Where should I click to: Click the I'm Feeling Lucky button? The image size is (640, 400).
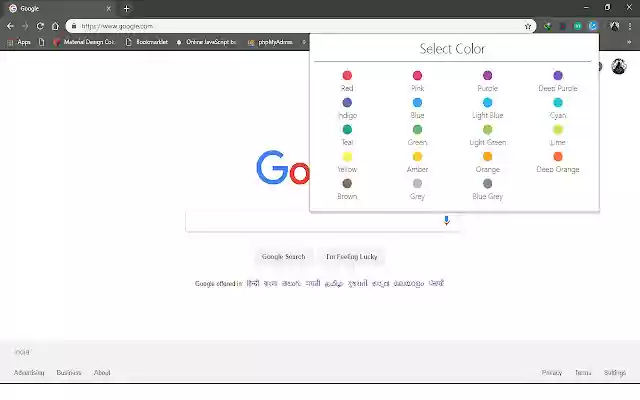pos(351,257)
